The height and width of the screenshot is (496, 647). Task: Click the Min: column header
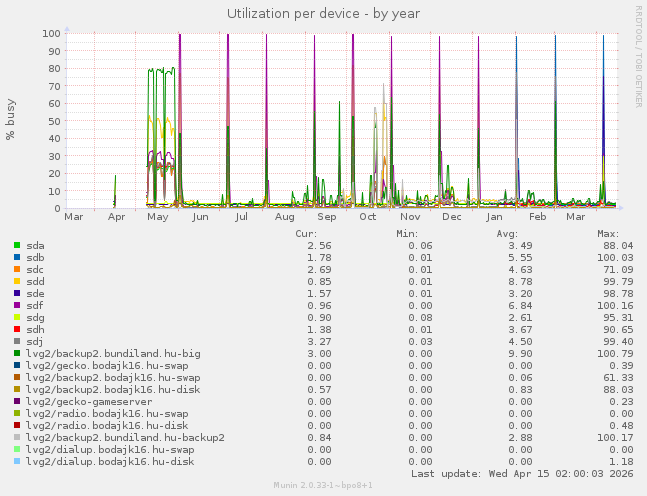(x=407, y=234)
